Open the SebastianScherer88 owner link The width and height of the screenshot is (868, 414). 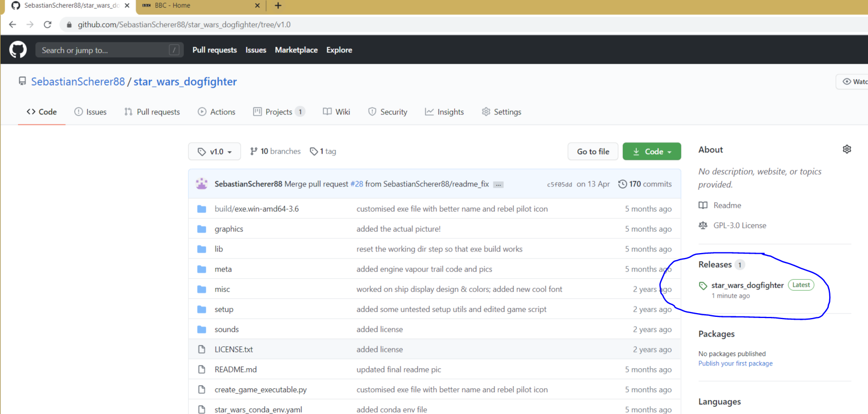[78, 82]
